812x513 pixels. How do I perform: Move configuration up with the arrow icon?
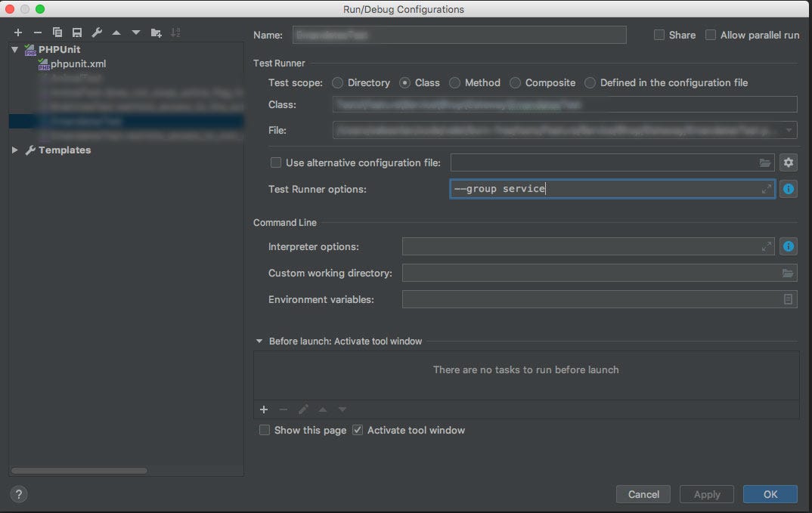[x=116, y=32]
